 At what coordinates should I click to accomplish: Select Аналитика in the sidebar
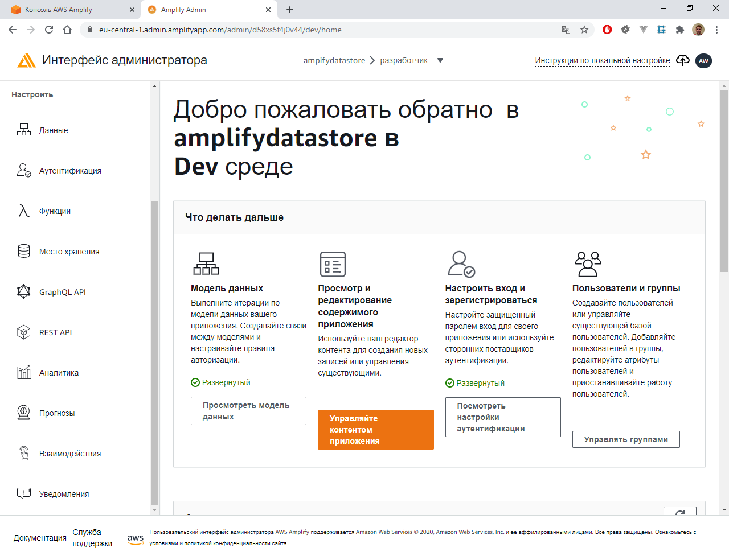59,373
